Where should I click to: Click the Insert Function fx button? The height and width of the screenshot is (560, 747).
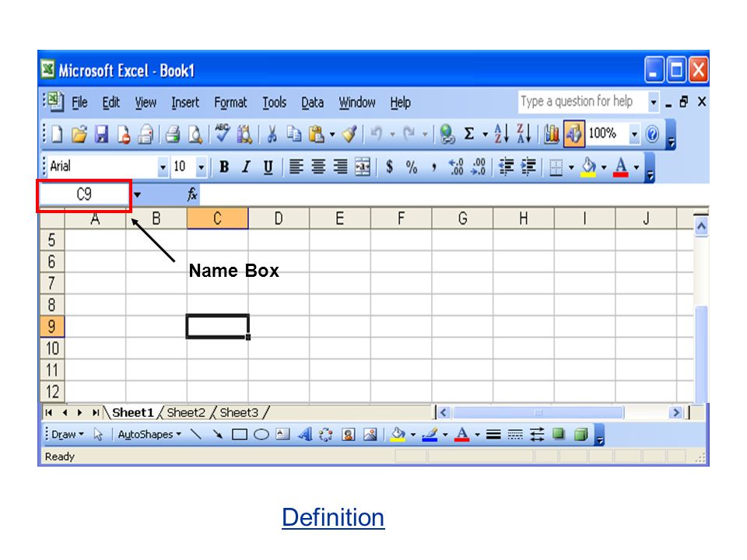coord(192,194)
